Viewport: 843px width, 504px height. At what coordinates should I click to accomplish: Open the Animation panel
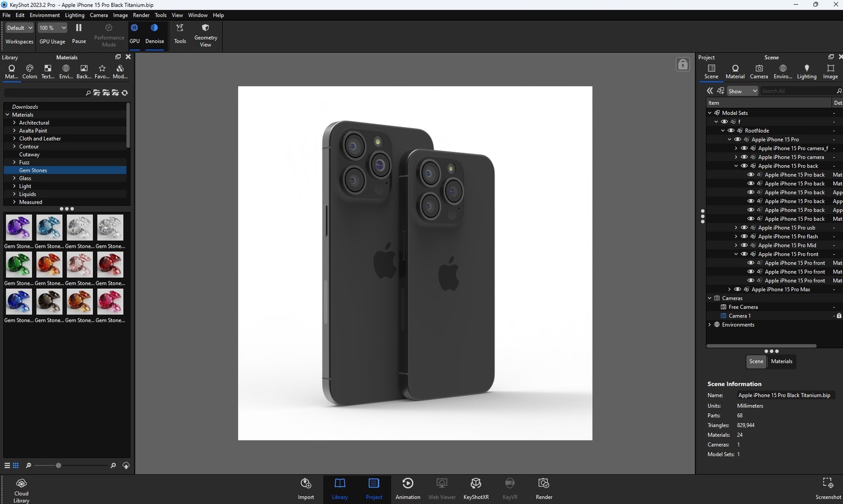(408, 489)
